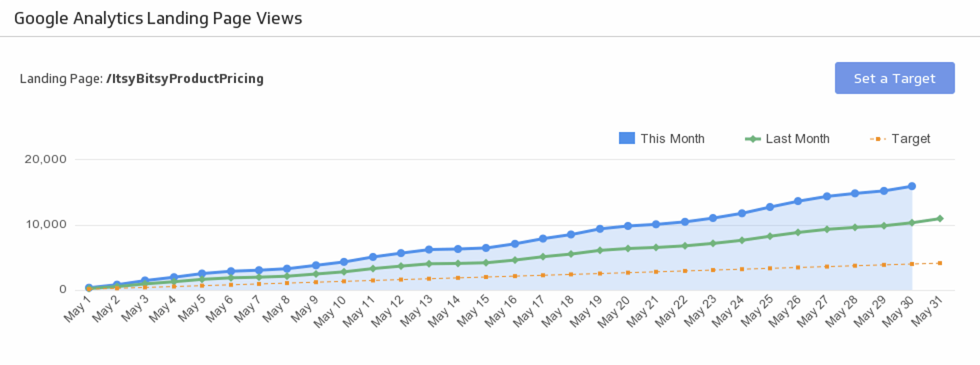Click the May 1 starting data point

88,287
